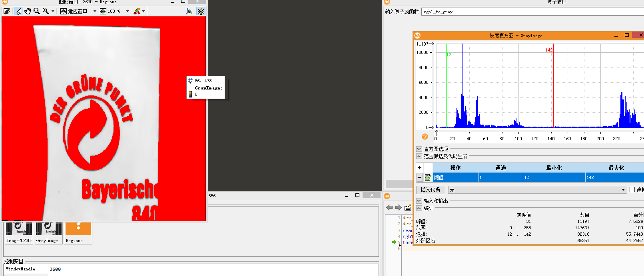
Task: Click the fit window icon (适应窗口)
Action: pos(64,11)
